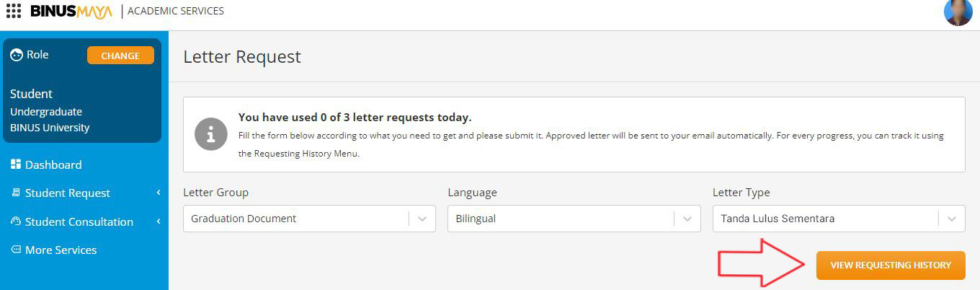The height and width of the screenshot is (290, 980).
Task: Click the Role face icon
Action: click(16, 55)
